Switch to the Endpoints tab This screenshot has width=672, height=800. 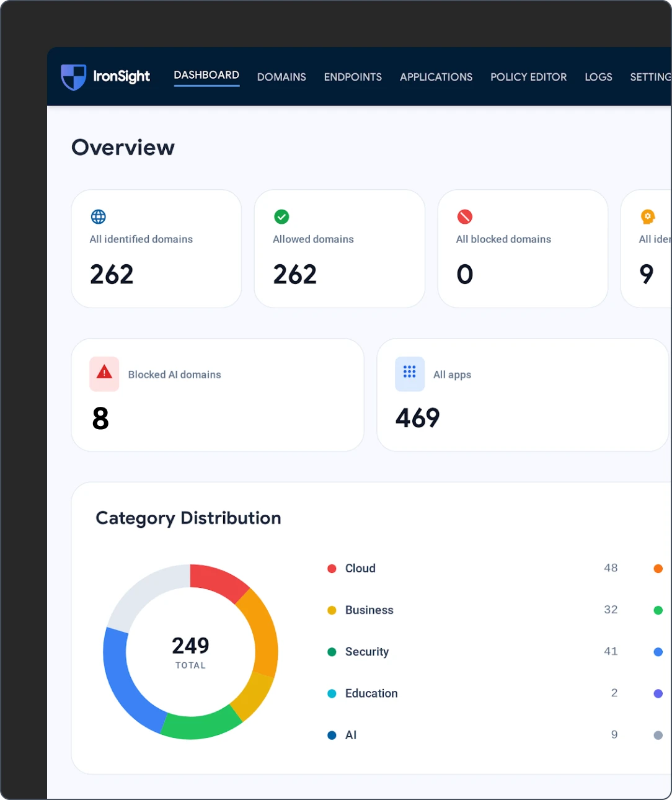tap(353, 77)
